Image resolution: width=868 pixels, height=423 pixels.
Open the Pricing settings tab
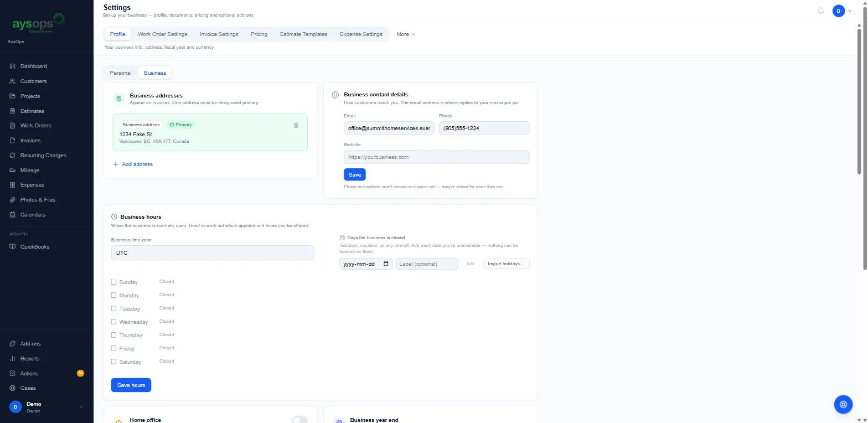259,34
